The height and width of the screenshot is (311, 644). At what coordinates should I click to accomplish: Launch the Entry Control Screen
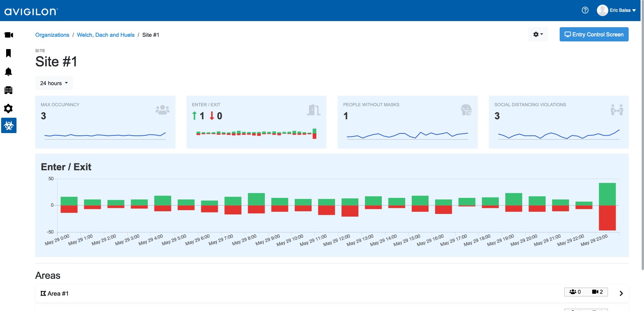tap(594, 35)
